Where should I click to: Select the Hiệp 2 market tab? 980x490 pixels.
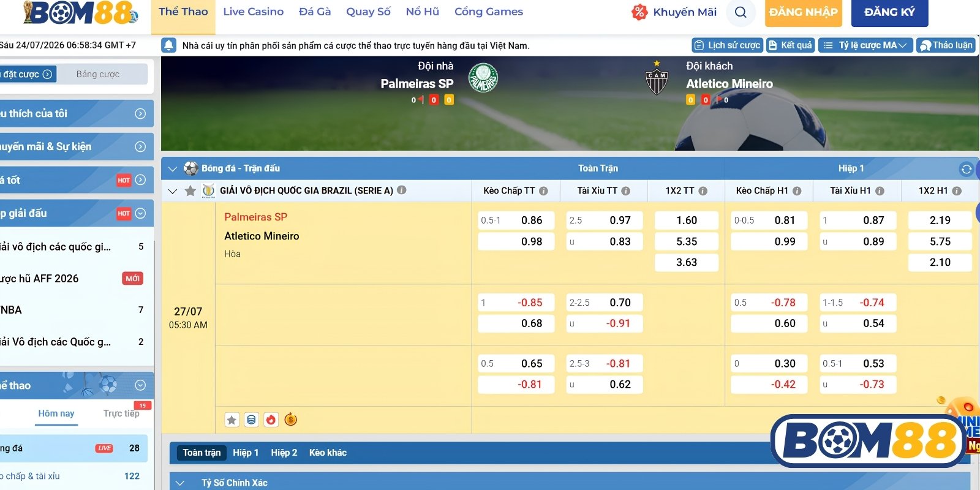point(284,453)
